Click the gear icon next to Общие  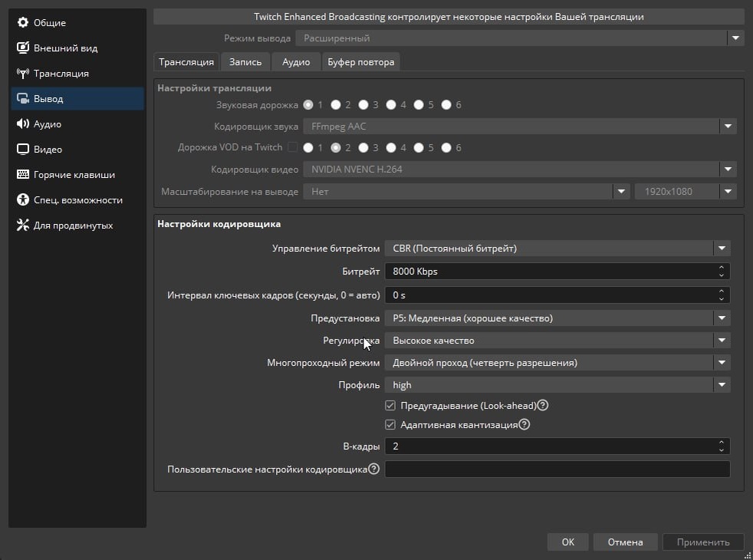tap(22, 22)
